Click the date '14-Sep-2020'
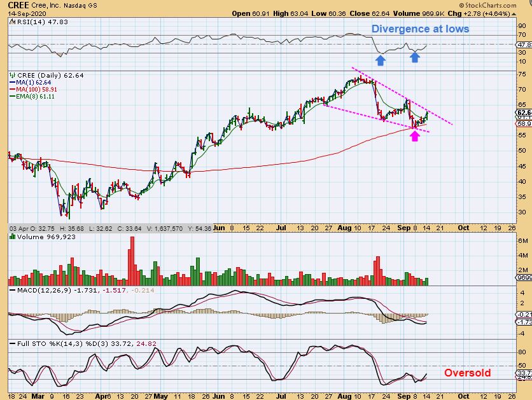The image size is (532, 400). tap(27, 13)
